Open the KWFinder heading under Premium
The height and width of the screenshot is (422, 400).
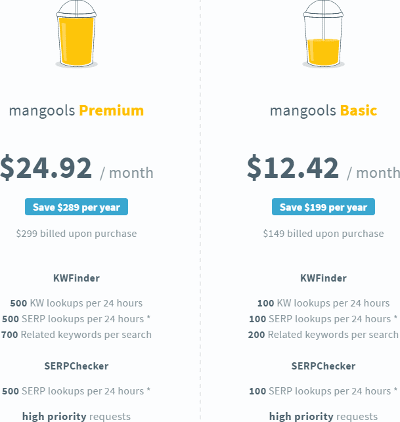(76, 278)
